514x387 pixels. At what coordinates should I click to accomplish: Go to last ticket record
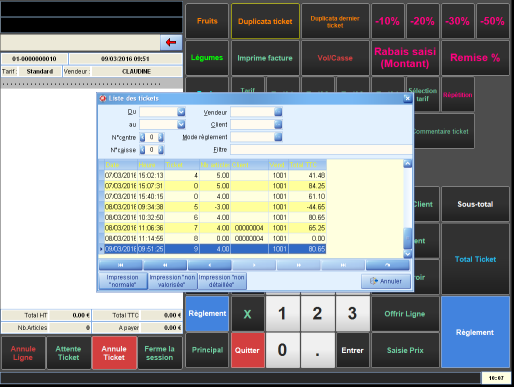click(343, 265)
